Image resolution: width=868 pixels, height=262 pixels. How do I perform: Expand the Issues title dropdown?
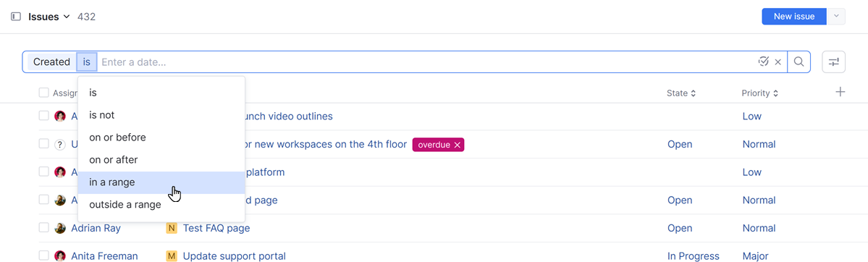tap(67, 17)
